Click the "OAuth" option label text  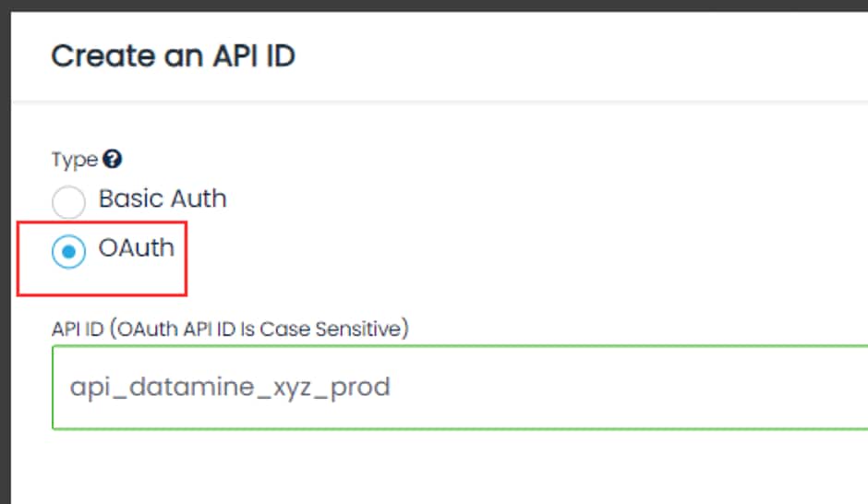(137, 249)
